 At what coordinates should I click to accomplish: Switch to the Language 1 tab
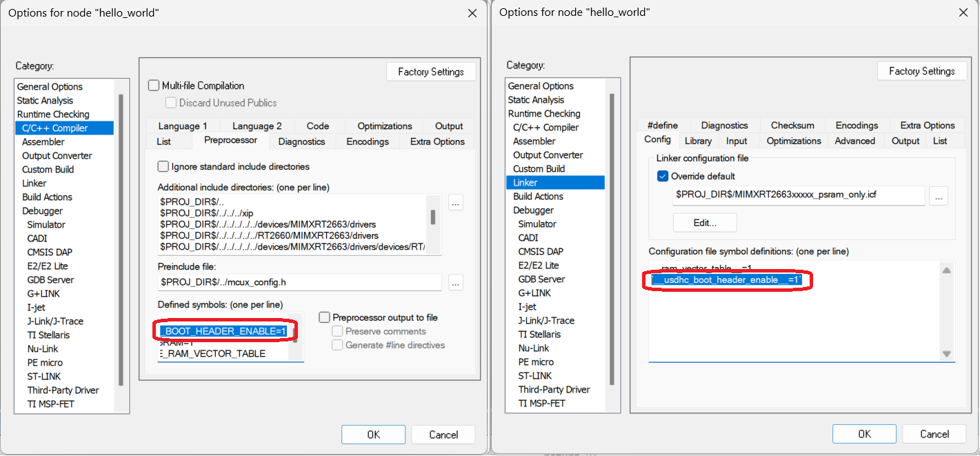(183, 126)
